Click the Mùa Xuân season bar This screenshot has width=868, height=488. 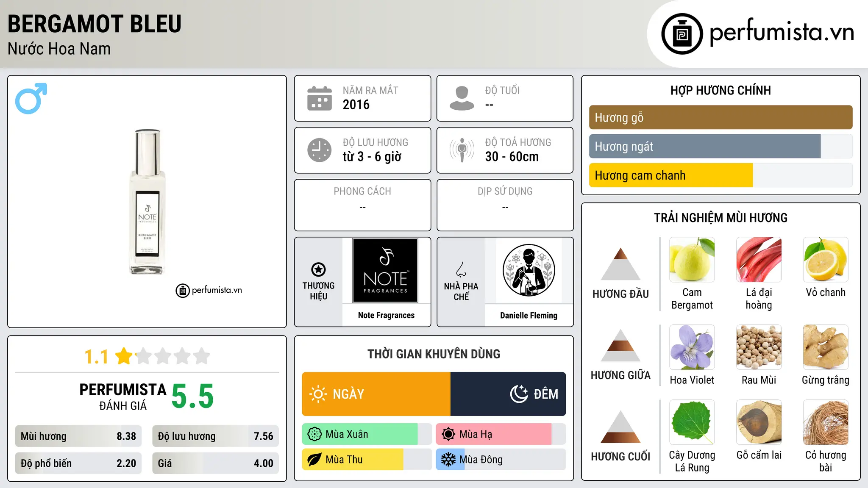(x=367, y=434)
